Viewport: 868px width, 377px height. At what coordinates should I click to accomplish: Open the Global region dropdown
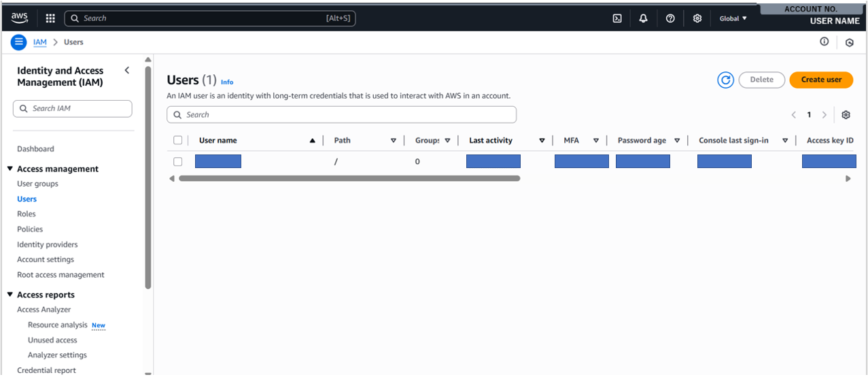[x=733, y=18]
